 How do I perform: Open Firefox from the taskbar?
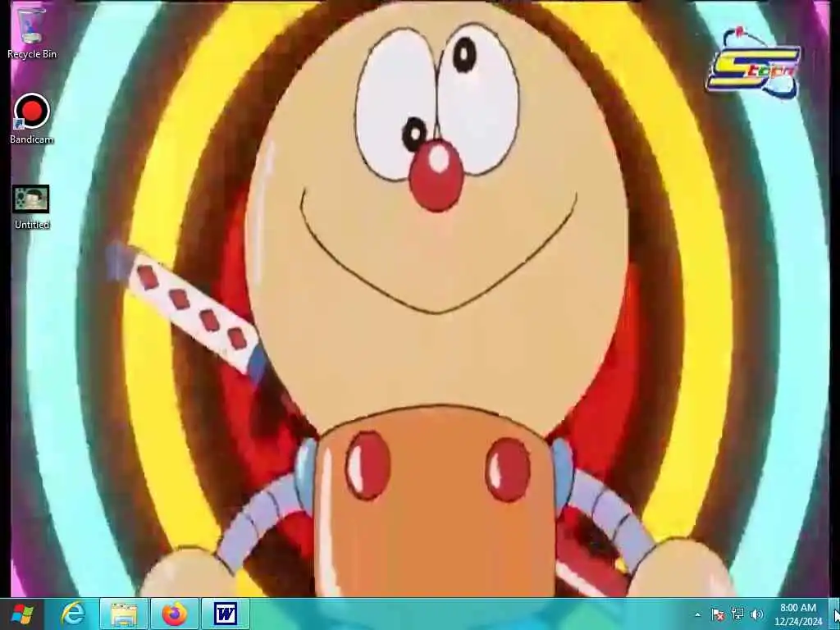(x=175, y=614)
